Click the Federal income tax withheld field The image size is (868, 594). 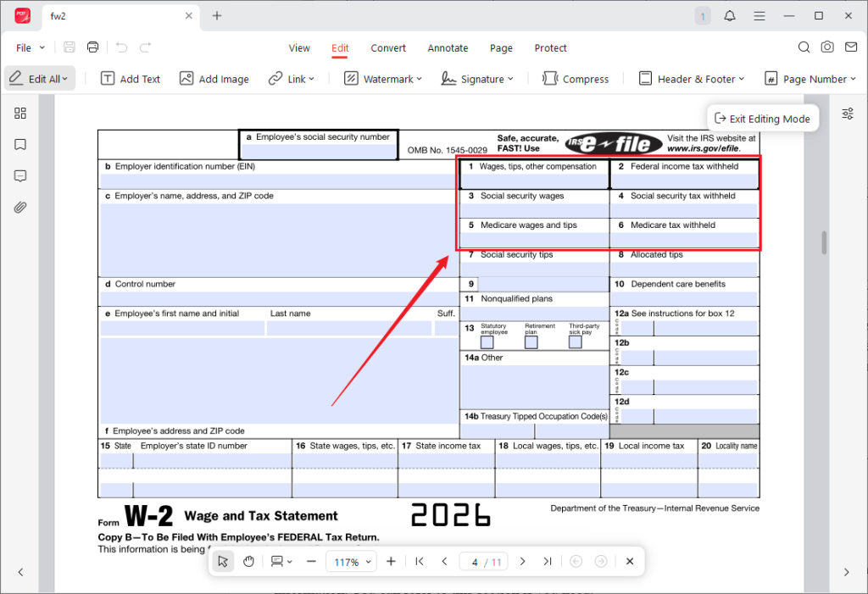[x=685, y=180]
